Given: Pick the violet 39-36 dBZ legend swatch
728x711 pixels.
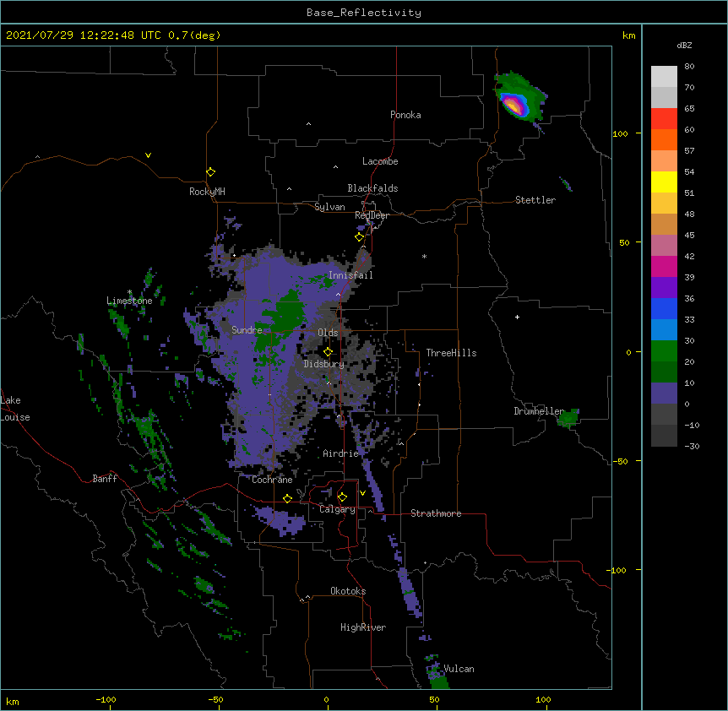Looking at the screenshot, I should tap(664, 288).
